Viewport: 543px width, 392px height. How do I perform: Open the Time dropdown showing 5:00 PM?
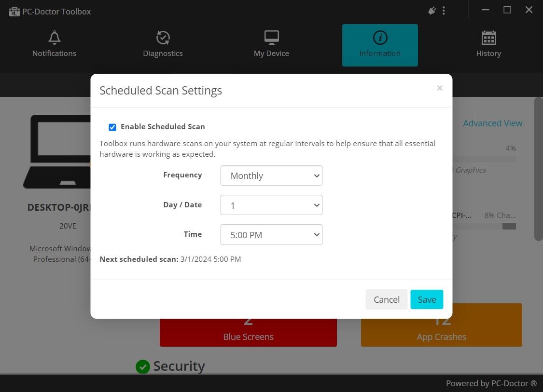[x=271, y=235]
